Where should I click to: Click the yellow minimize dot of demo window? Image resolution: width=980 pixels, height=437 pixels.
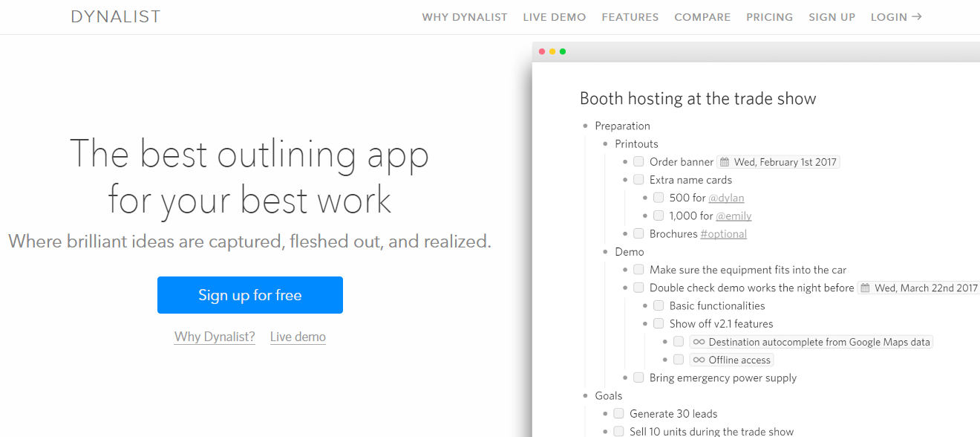click(x=552, y=51)
